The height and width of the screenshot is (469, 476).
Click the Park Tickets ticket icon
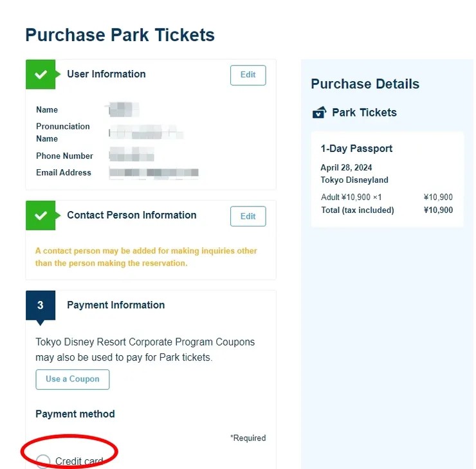click(319, 113)
